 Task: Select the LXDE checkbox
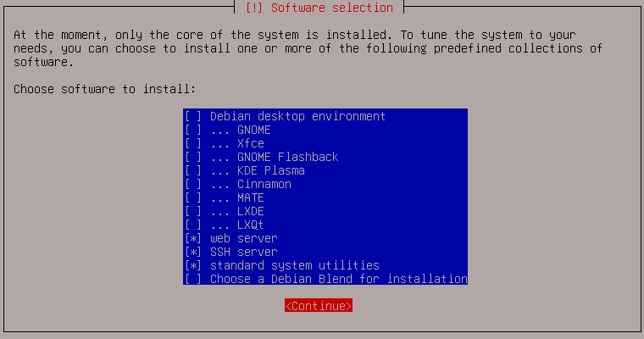(193, 211)
